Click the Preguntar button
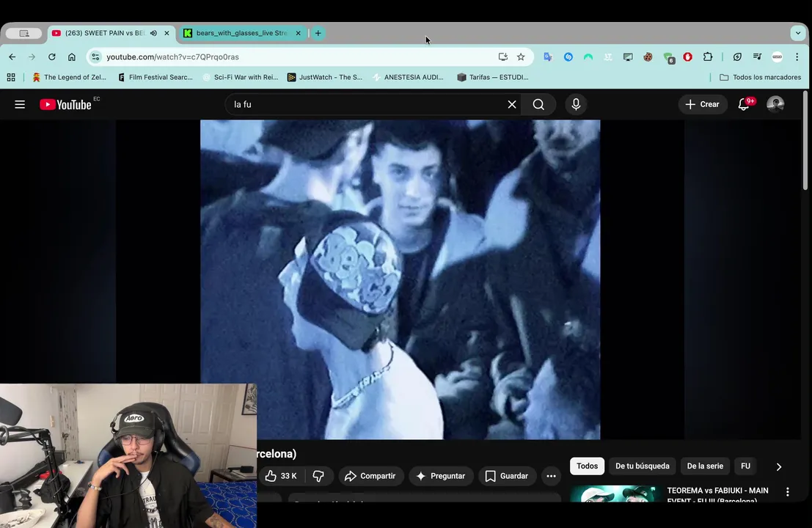The height and width of the screenshot is (528, 812). (441, 476)
